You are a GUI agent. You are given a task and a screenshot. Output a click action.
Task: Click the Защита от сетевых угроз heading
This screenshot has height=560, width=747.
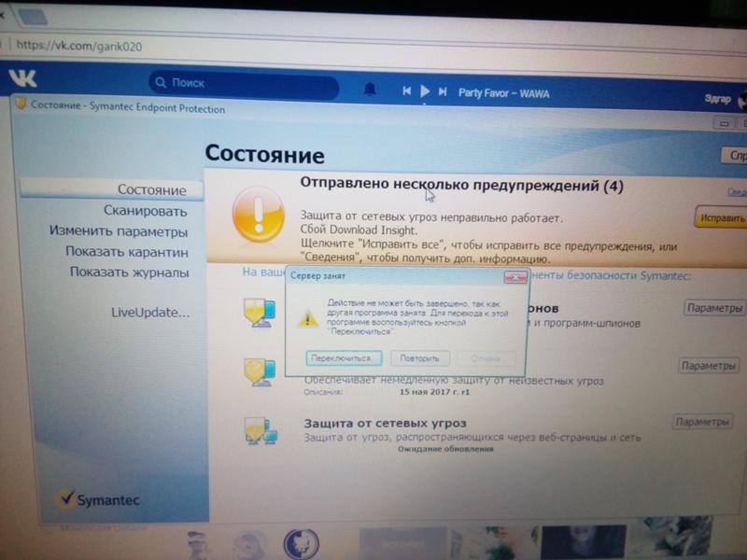385,424
